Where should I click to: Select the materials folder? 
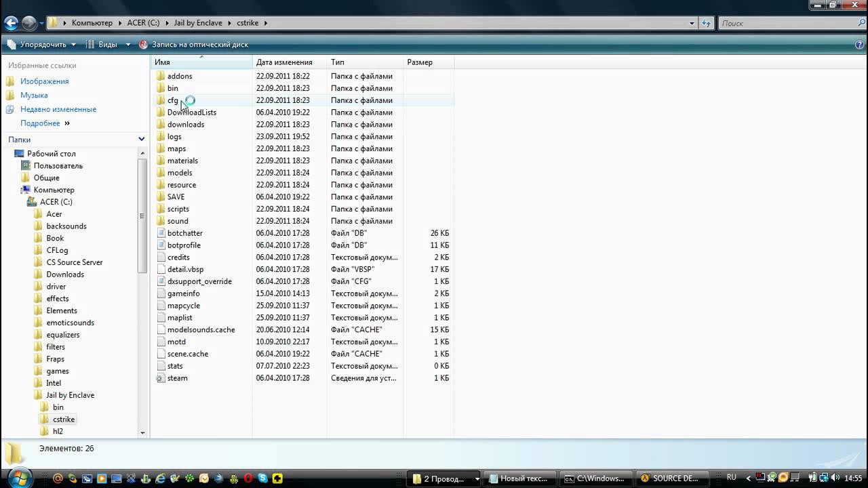182,161
